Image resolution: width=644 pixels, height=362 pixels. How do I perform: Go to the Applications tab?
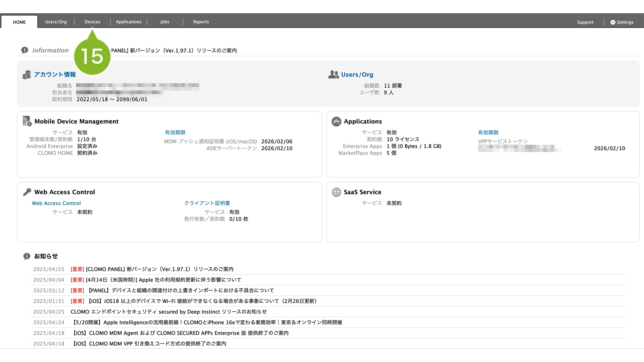pyautogui.click(x=129, y=22)
